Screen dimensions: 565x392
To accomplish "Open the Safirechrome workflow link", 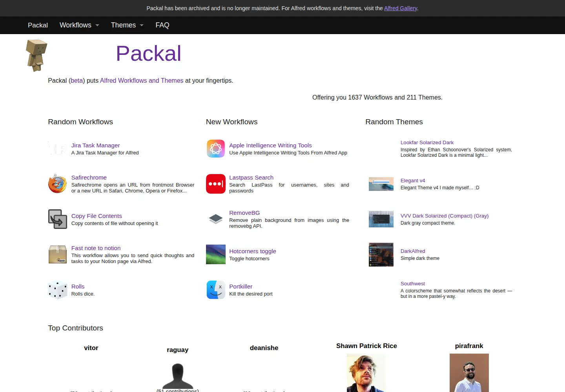I will (89, 178).
